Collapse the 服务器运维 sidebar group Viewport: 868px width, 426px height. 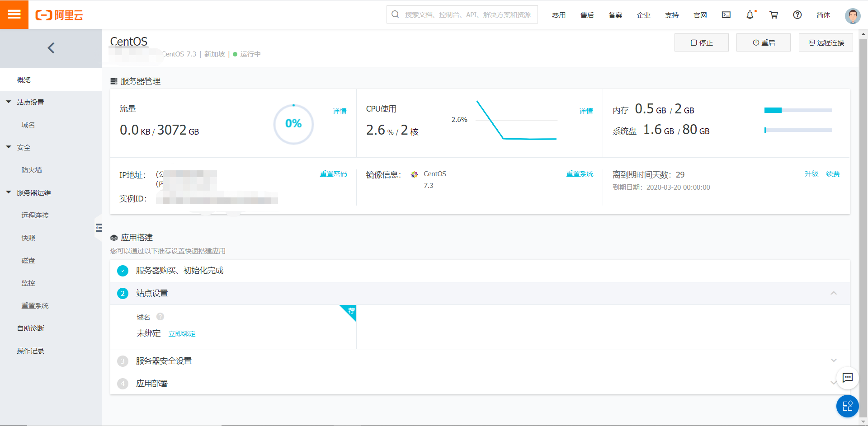pos(9,192)
